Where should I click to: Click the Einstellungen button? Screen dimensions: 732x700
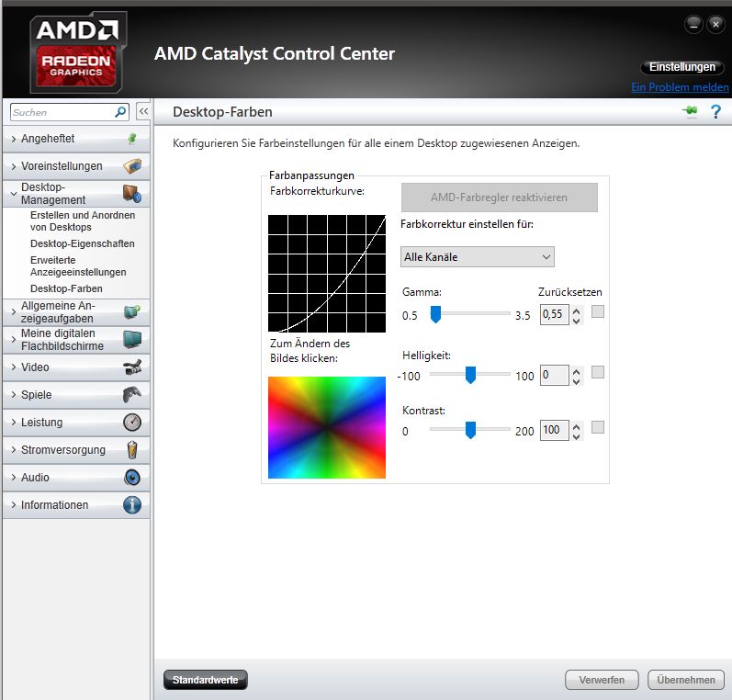(x=682, y=67)
